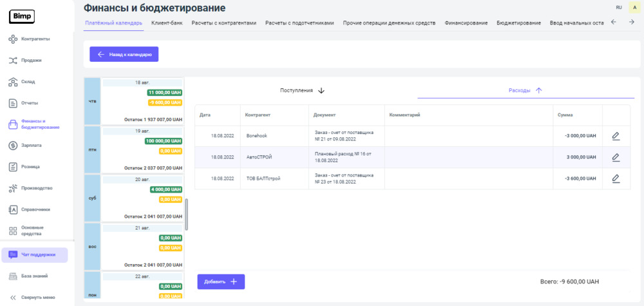Open the Зарплата salary icon
This screenshot has height=306, width=644.
point(13,146)
